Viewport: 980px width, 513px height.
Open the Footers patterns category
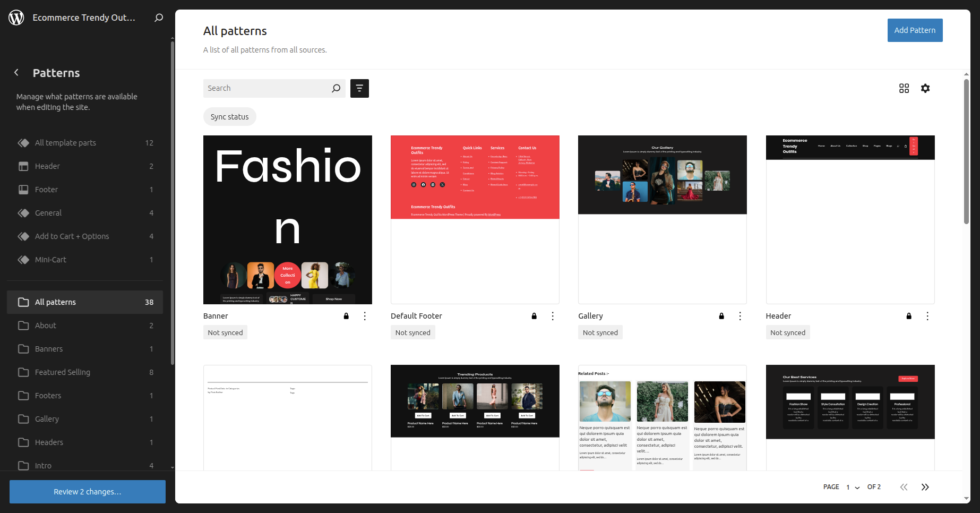(x=85, y=396)
